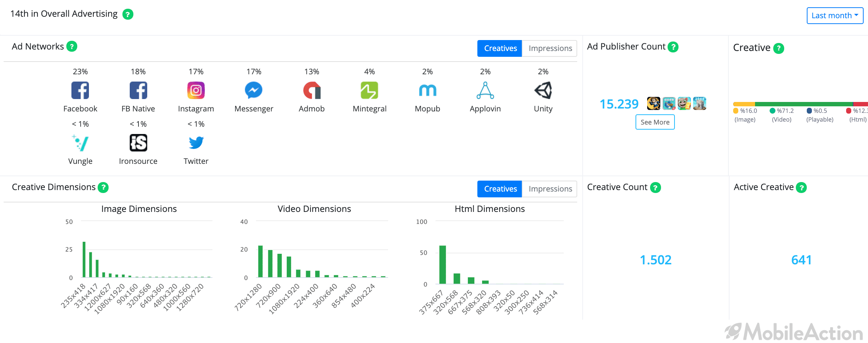Click the fourth publisher app thumbnail
Image resolution: width=868 pixels, height=343 pixels.
point(700,103)
